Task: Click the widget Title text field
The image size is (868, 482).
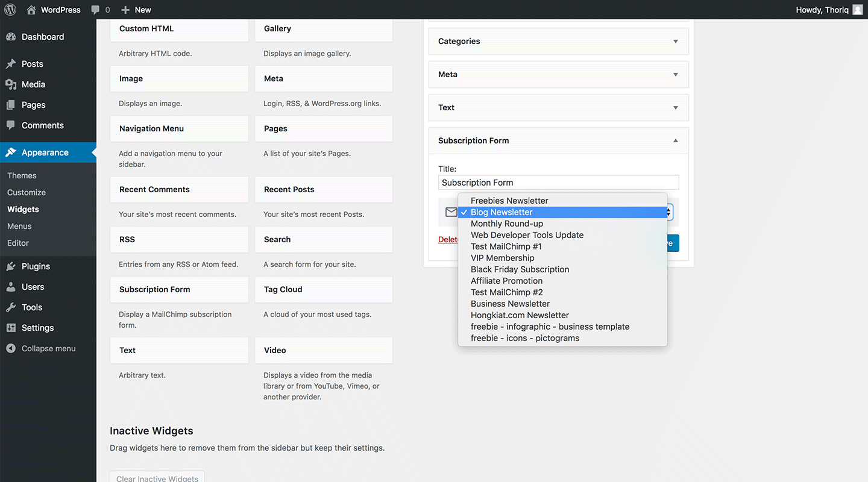Action: (x=558, y=183)
